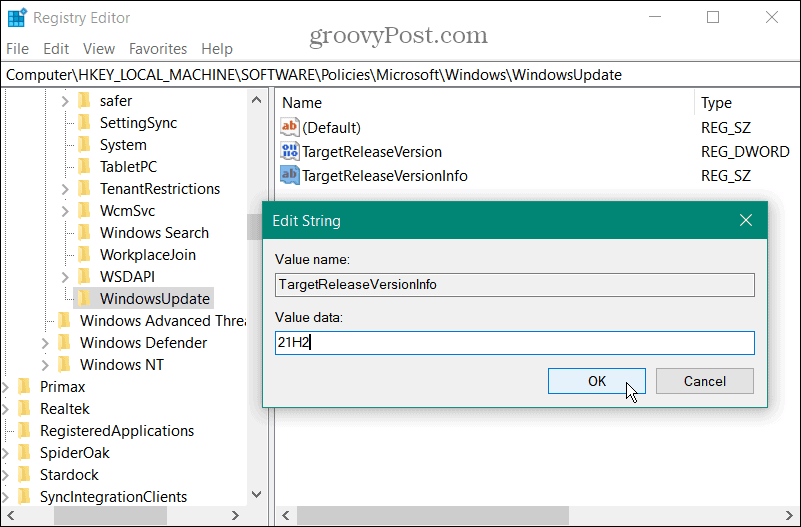Click the TabletPC folder icon
Viewport: 801px width, 527px height.
point(85,167)
